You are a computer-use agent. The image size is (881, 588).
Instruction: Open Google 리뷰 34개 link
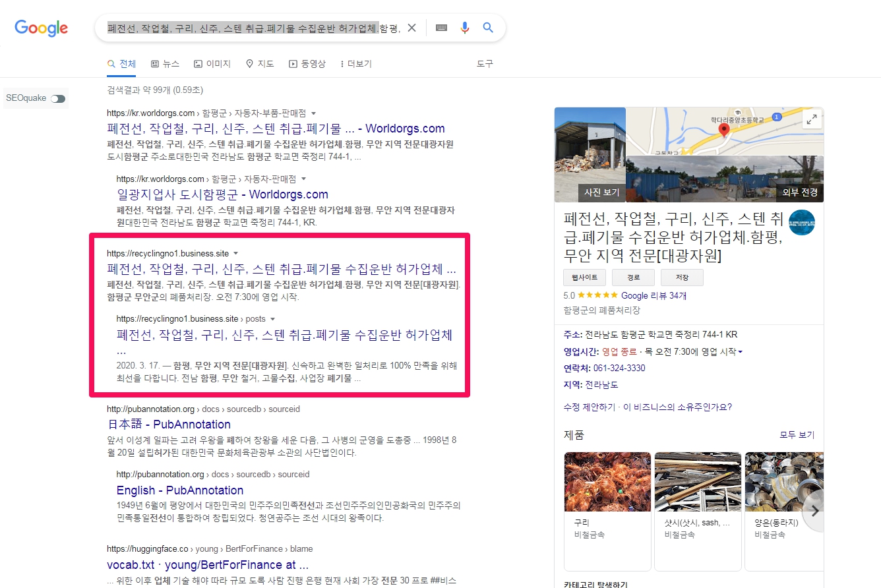pyautogui.click(x=653, y=296)
